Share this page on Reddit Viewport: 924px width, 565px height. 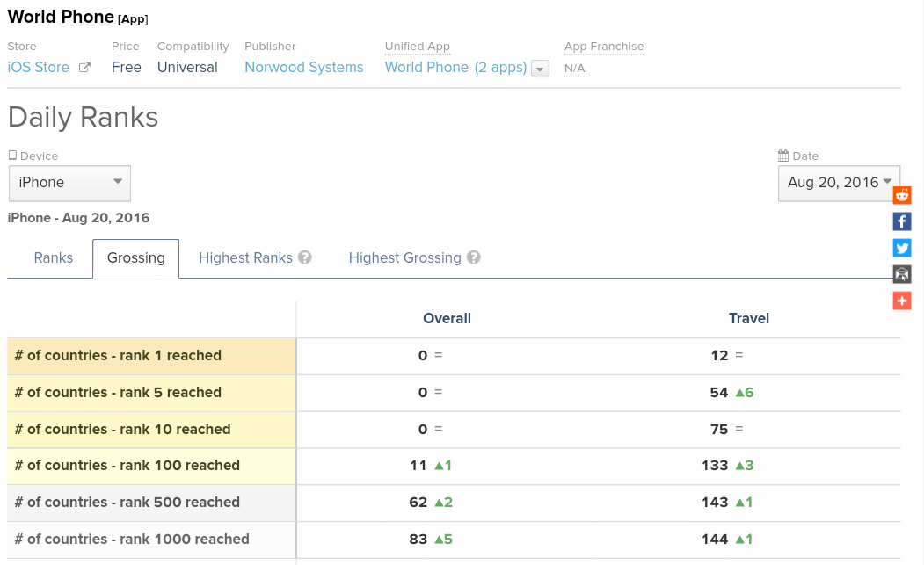point(902,195)
